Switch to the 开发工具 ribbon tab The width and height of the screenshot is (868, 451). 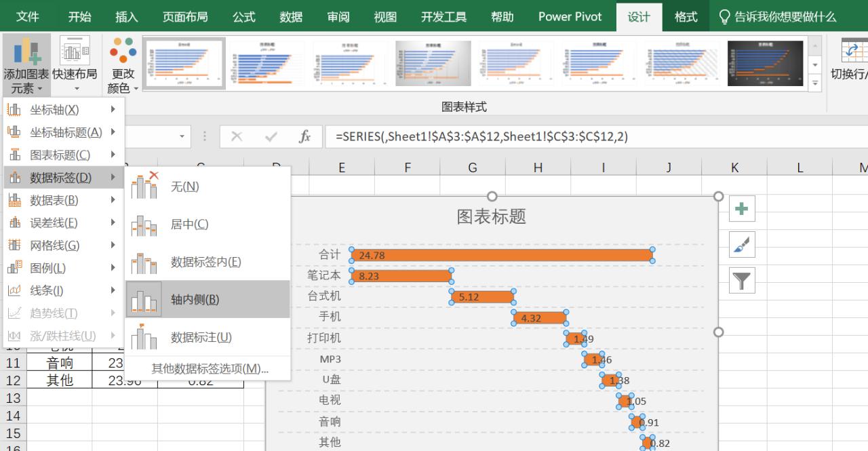click(x=443, y=17)
